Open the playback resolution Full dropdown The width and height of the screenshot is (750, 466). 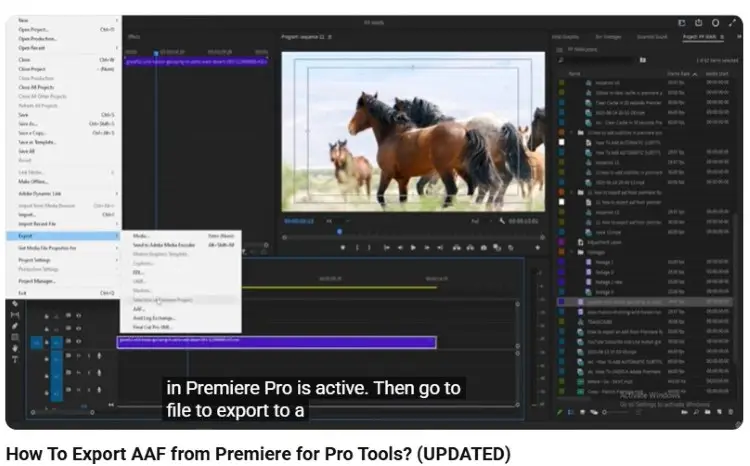pyautogui.click(x=481, y=221)
